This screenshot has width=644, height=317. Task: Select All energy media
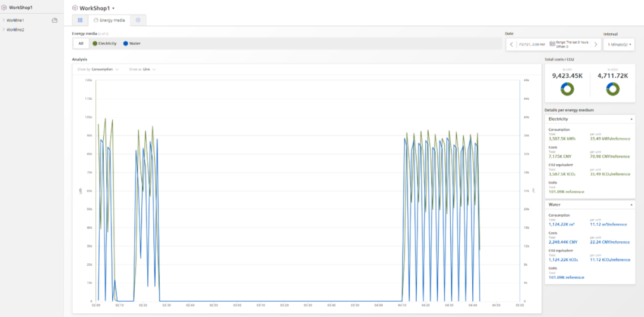80,44
